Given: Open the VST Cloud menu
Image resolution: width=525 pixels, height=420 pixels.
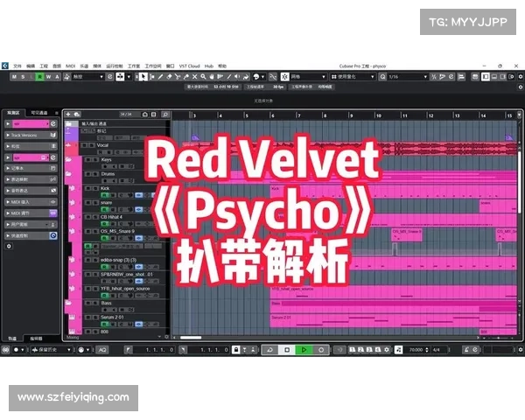Looking at the screenshot, I should pos(190,66).
